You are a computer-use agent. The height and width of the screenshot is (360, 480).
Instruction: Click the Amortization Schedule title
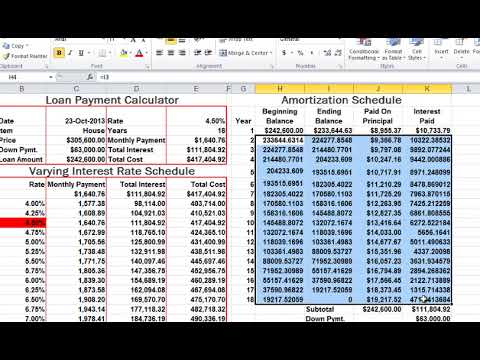tap(341, 100)
